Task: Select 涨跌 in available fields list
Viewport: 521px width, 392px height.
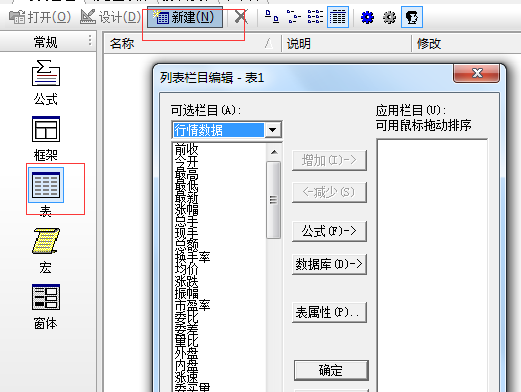Action: [x=187, y=282]
